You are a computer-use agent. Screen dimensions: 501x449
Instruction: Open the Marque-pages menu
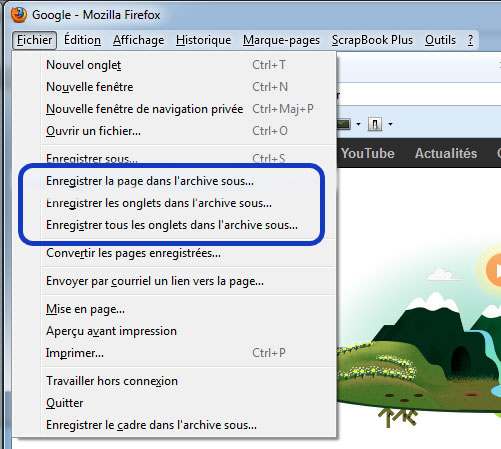click(x=281, y=40)
